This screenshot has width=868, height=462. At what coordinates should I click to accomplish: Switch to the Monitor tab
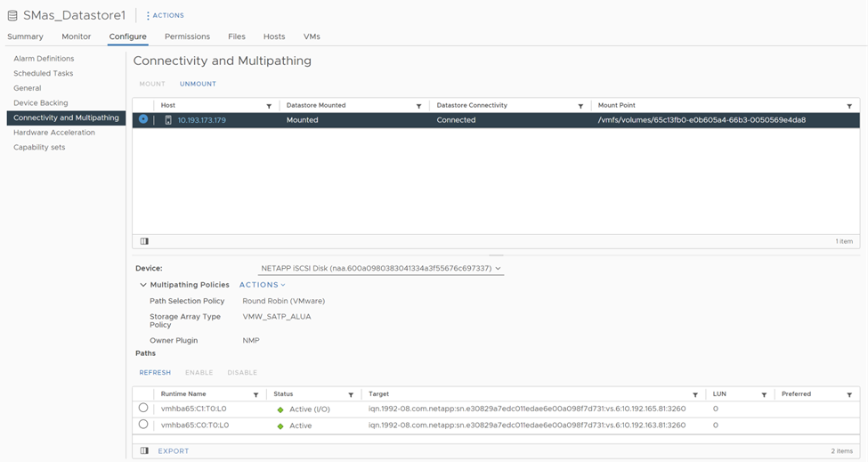click(76, 36)
